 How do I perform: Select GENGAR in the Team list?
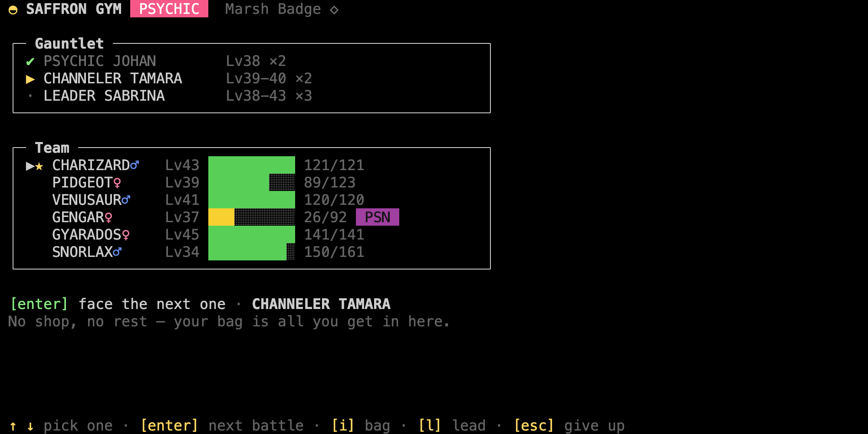tap(252, 217)
